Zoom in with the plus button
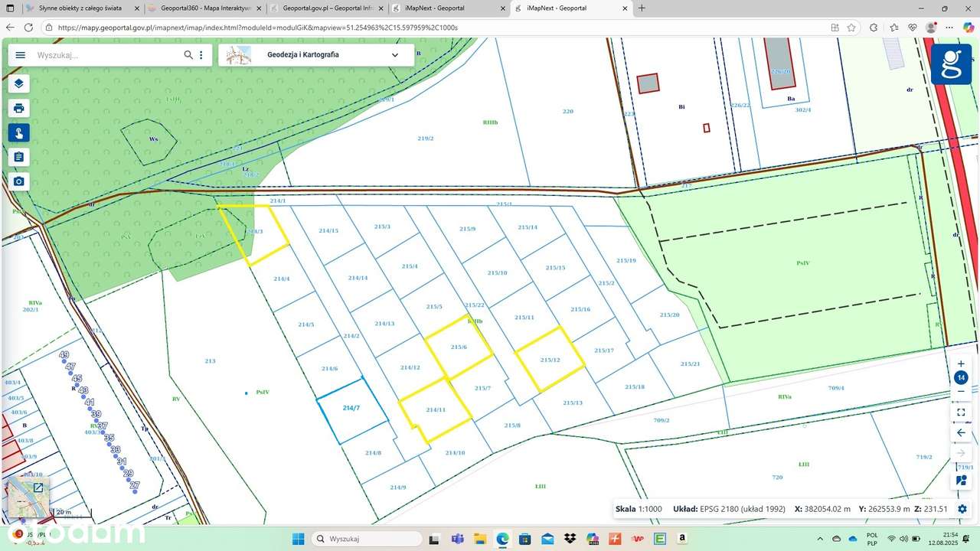Screen dimensions: 980x551 pos(961,364)
